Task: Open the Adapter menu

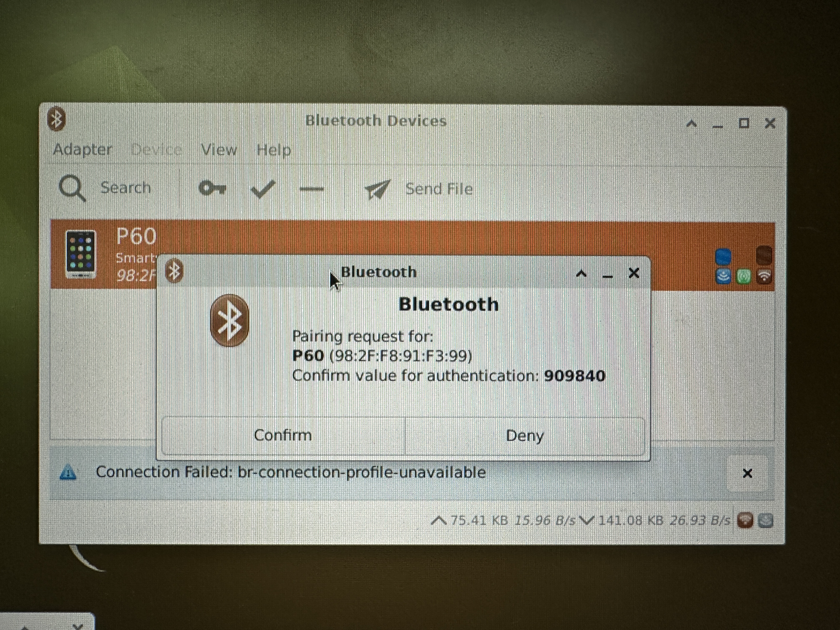Action: click(82, 150)
